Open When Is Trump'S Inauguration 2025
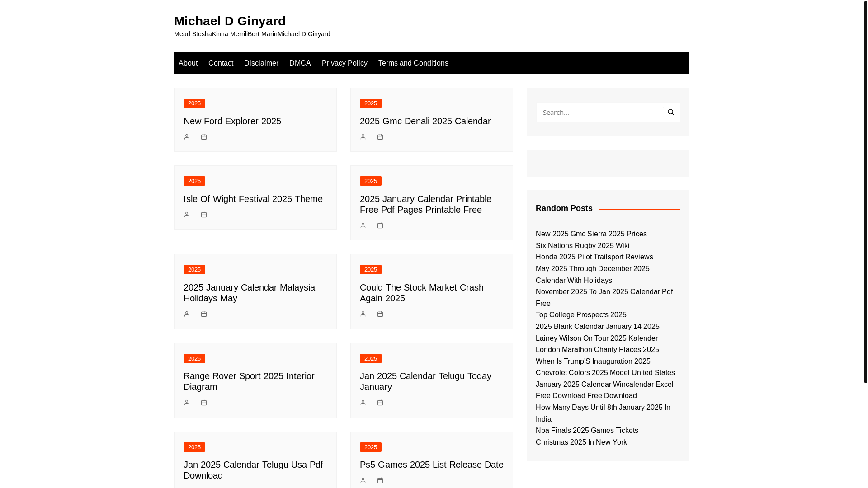Screen dimensions: 868x488 tap(593, 361)
